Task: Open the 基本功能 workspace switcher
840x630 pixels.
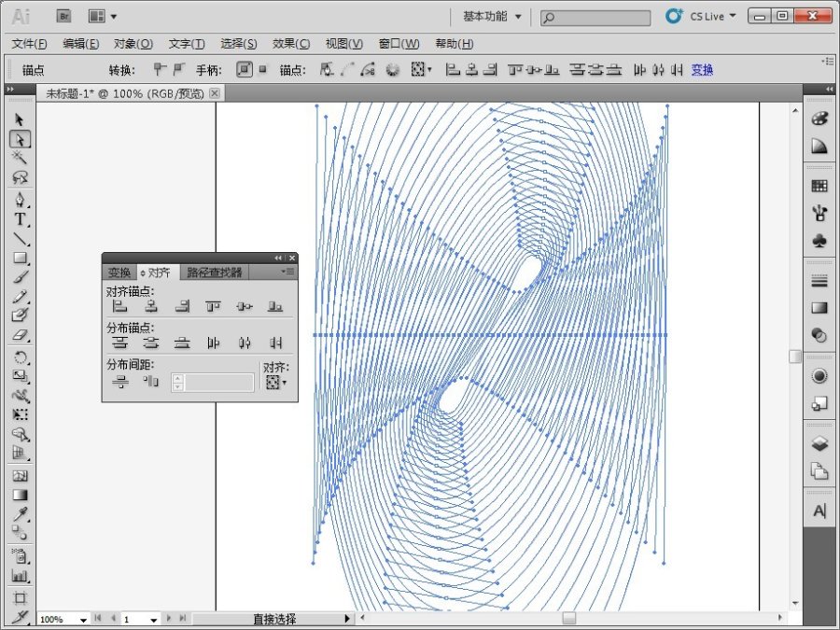Action: tap(491, 17)
